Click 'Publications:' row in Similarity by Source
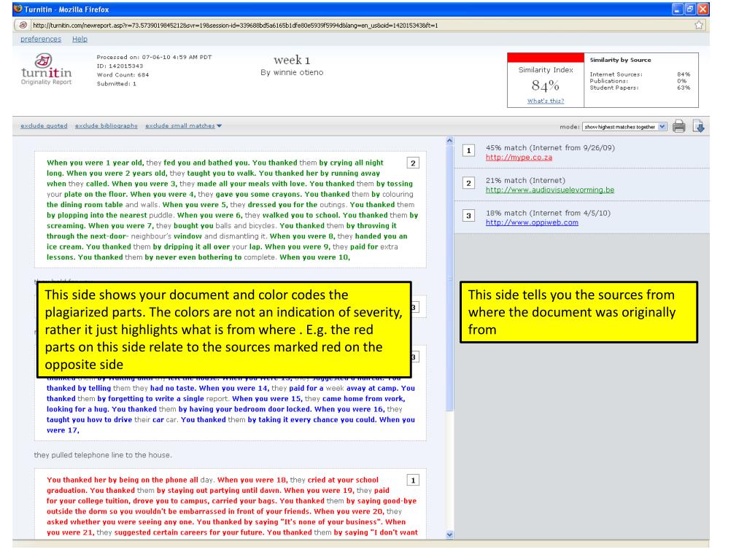The width and height of the screenshot is (747, 560). point(640,81)
